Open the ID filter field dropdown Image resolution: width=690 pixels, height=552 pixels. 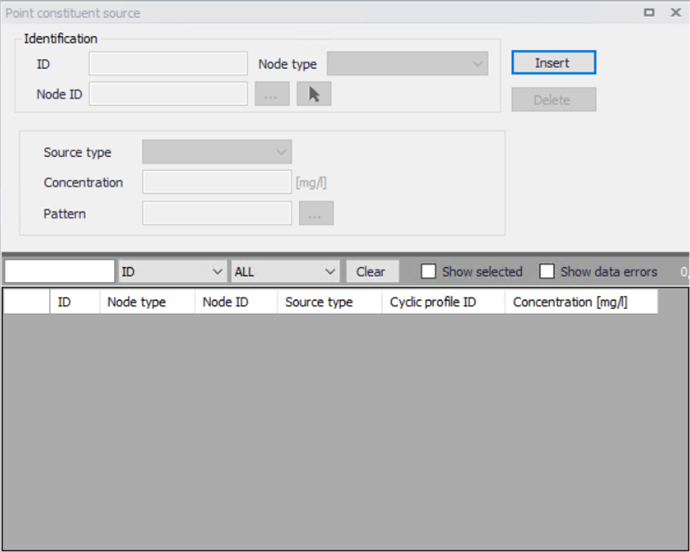pos(172,271)
